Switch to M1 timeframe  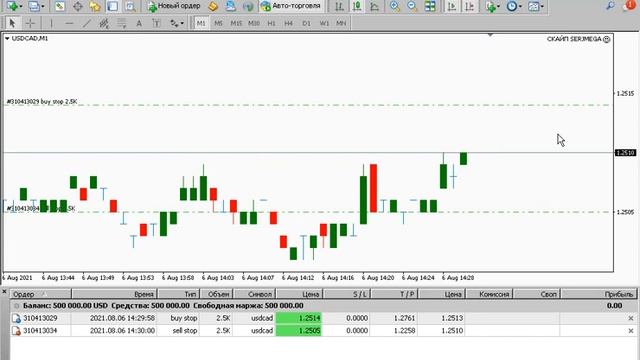click(201, 23)
